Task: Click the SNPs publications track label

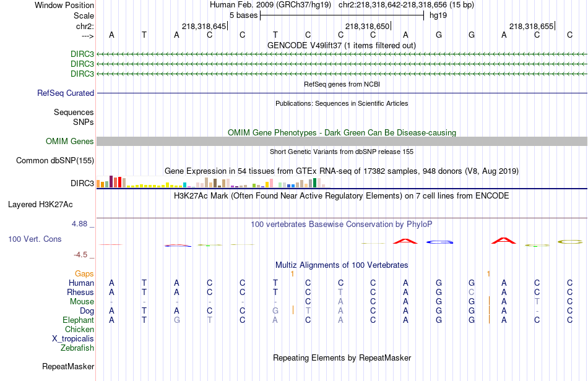Action: [x=84, y=122]
